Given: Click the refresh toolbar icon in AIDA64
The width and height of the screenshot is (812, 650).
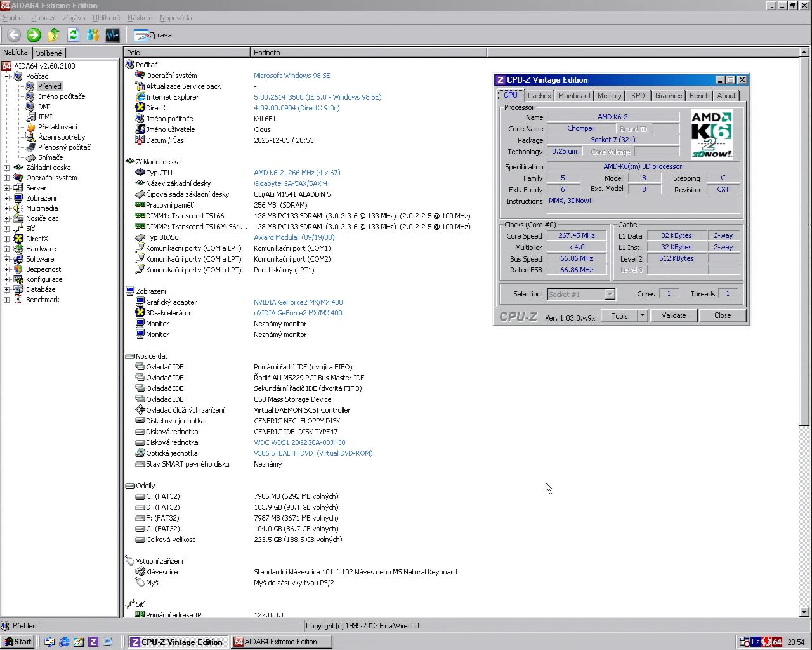Looking at the screenshot, I should tap(73, 35).
